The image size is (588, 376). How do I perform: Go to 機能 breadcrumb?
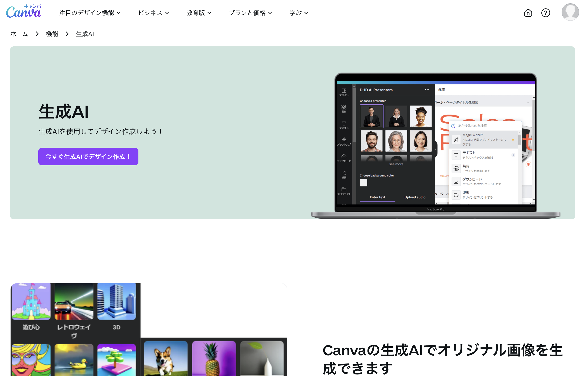(x=52, y=34)
